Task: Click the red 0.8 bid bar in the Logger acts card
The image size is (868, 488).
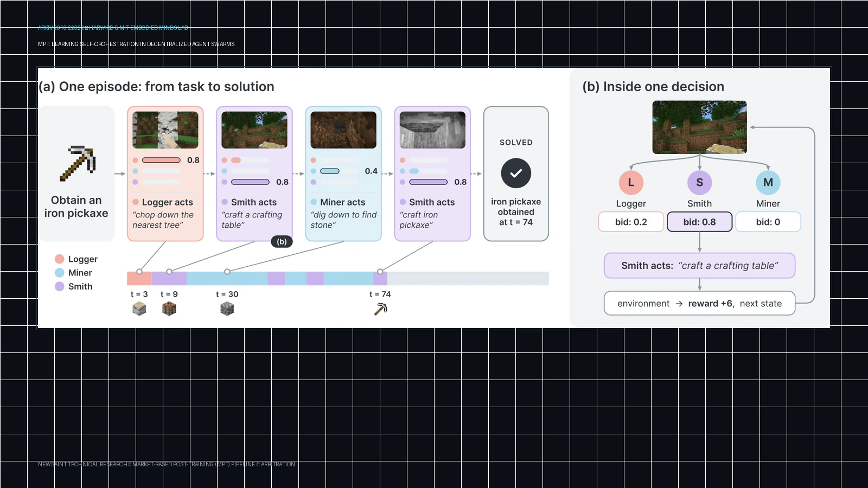Action: point(161,160)
